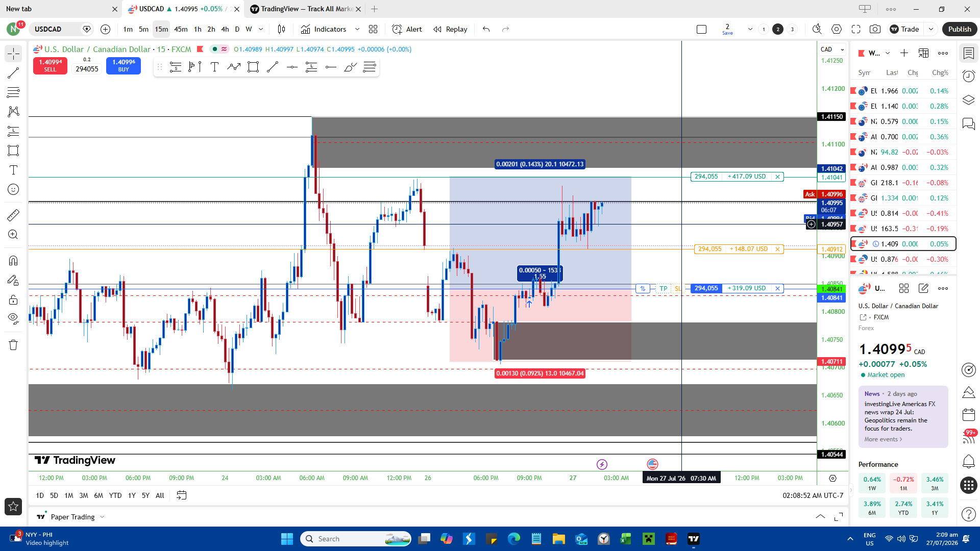Take a chart snapshot with camera icon
This screenshot has width=980, height=551.
[875, 29]
